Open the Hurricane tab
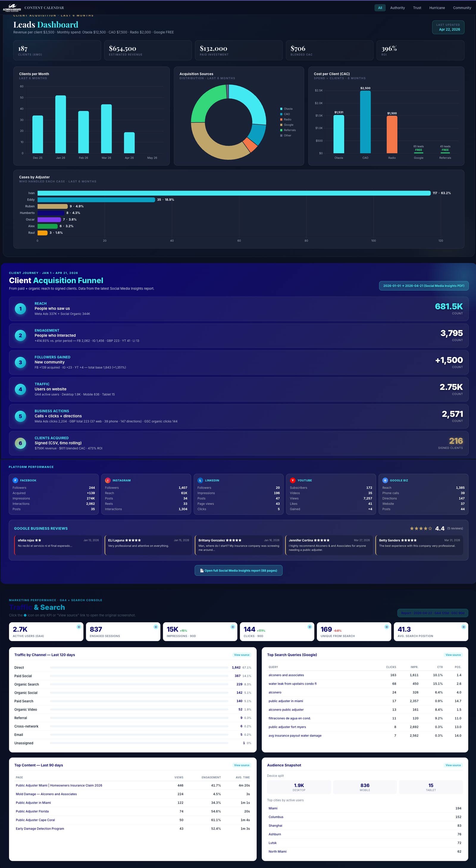 tap(437, 8)
